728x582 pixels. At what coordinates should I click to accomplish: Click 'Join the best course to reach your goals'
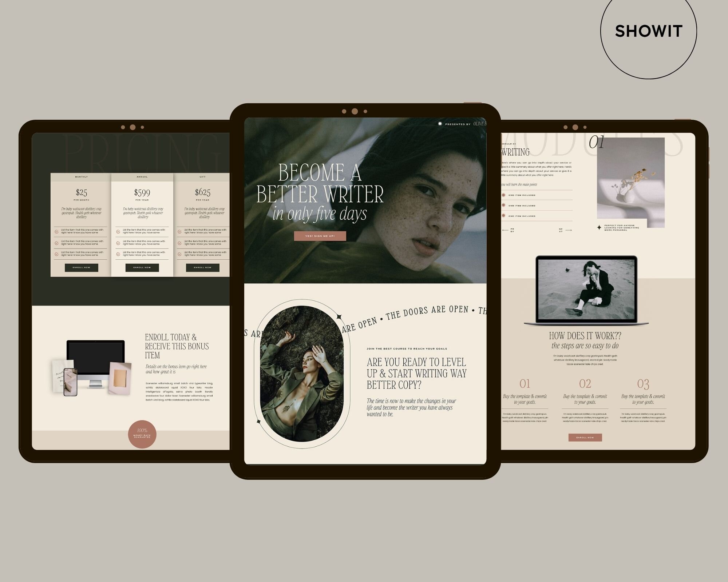(x=407, y=348)
